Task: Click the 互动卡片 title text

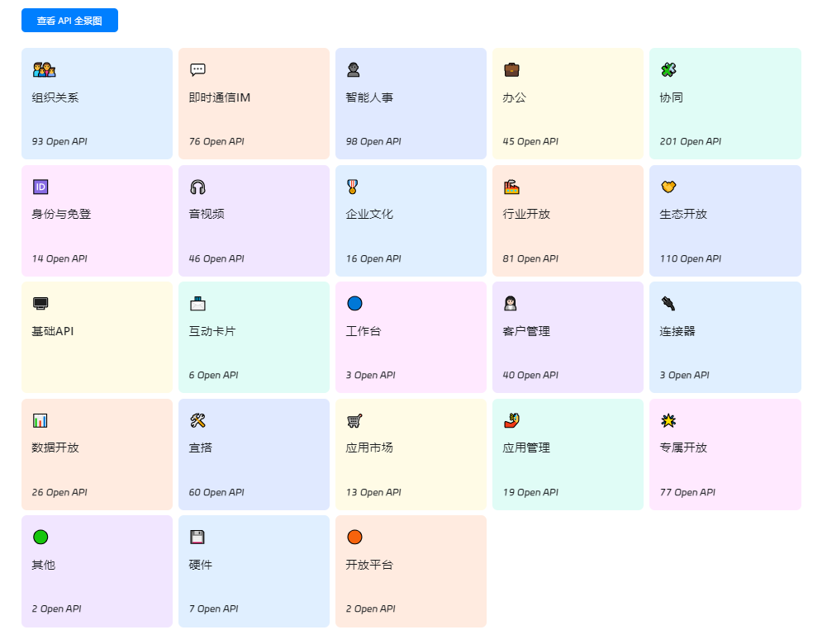Action: pos(212,331)
